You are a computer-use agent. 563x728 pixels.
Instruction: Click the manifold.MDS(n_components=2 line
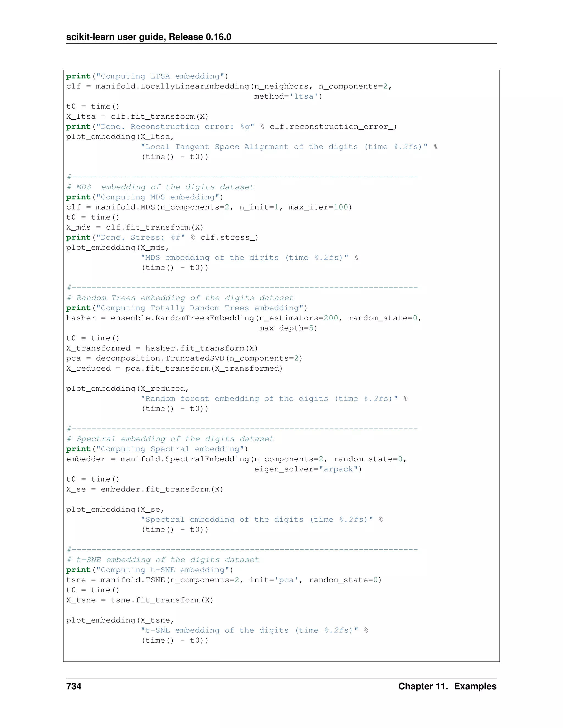coord(209,207)
